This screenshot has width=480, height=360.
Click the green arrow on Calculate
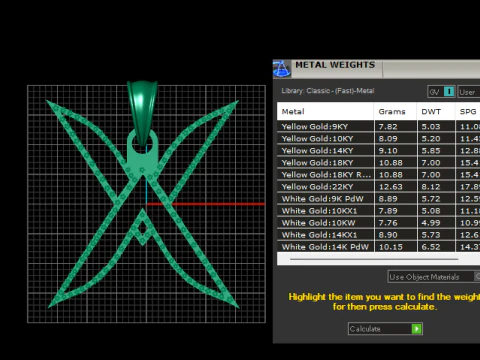pyautogui.click(x=417, y=329)
